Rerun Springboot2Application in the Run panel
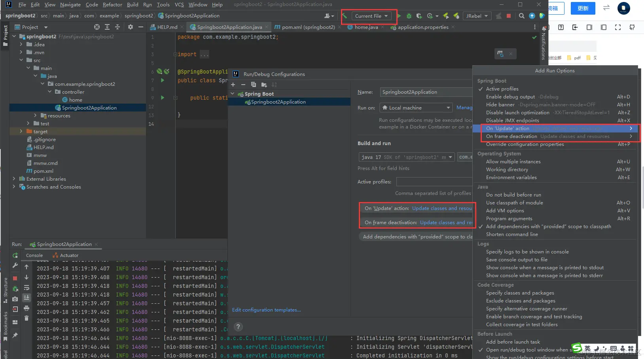Viewport: 644px width, 359px height. coord(15,255)
